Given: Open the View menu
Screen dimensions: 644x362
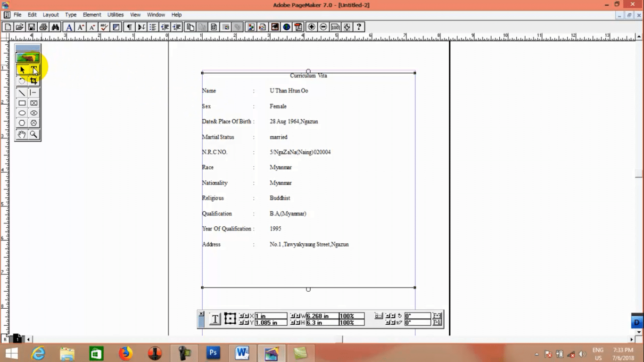Looking at the screenshot, I should pyautogui.click(x=135, y=15).
